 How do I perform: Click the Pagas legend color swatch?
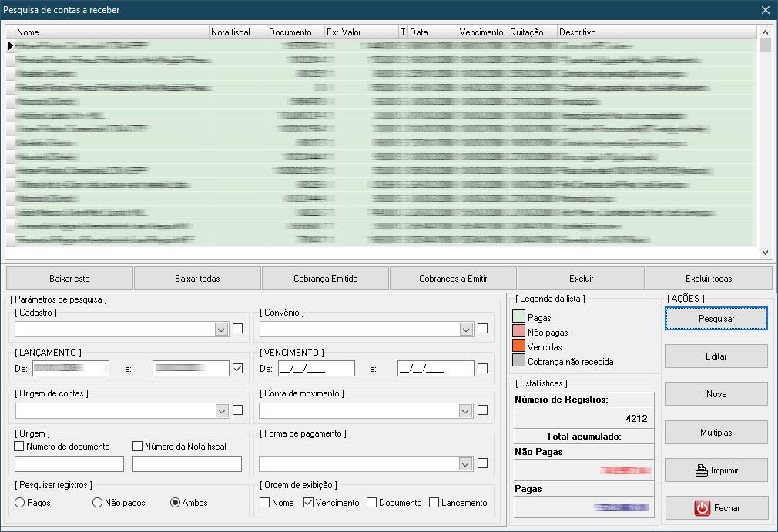518,316
